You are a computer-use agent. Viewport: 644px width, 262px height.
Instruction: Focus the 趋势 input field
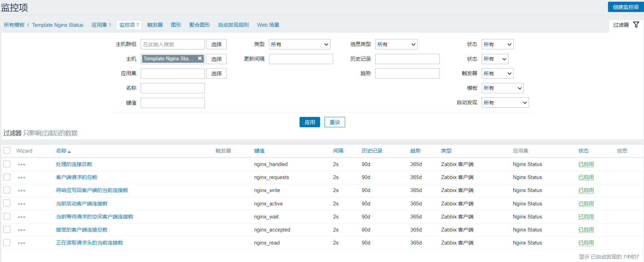pos(407,73)
